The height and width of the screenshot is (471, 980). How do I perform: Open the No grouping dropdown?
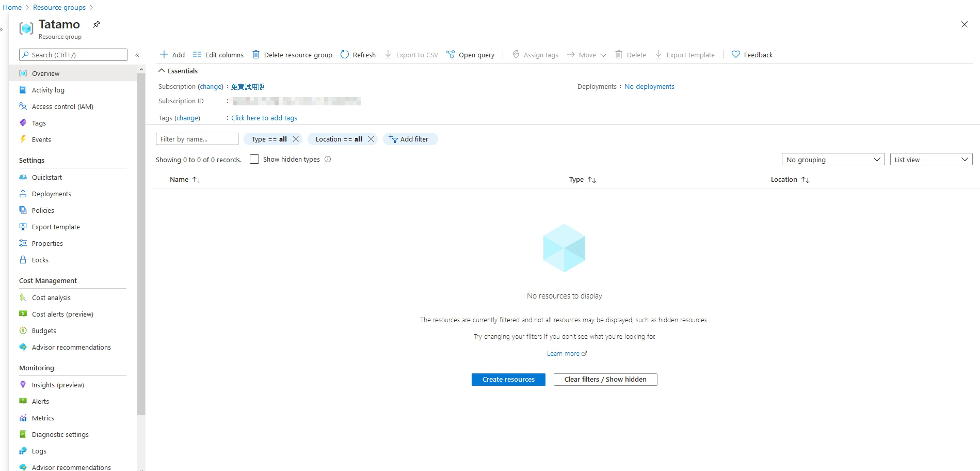pos(833,160)
